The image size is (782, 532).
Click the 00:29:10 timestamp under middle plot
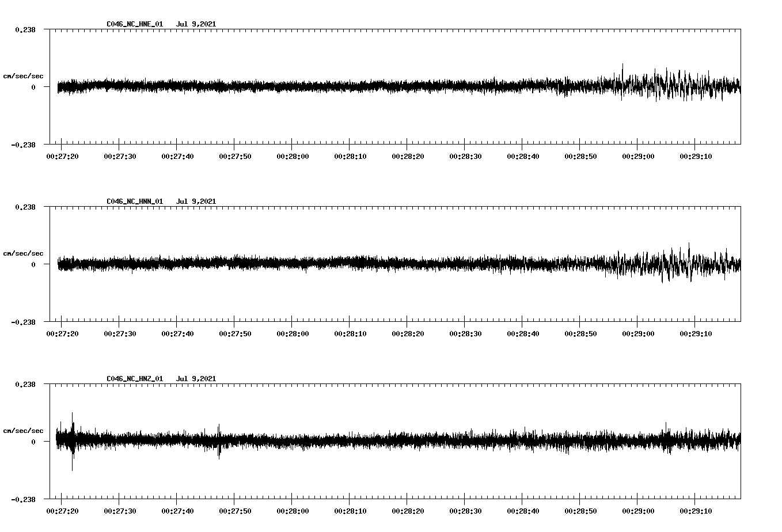coord(696,332)
